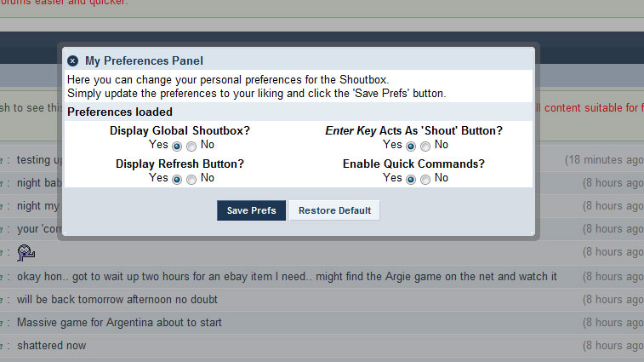Click the Preferences loaded status heading

pos(120,112)
